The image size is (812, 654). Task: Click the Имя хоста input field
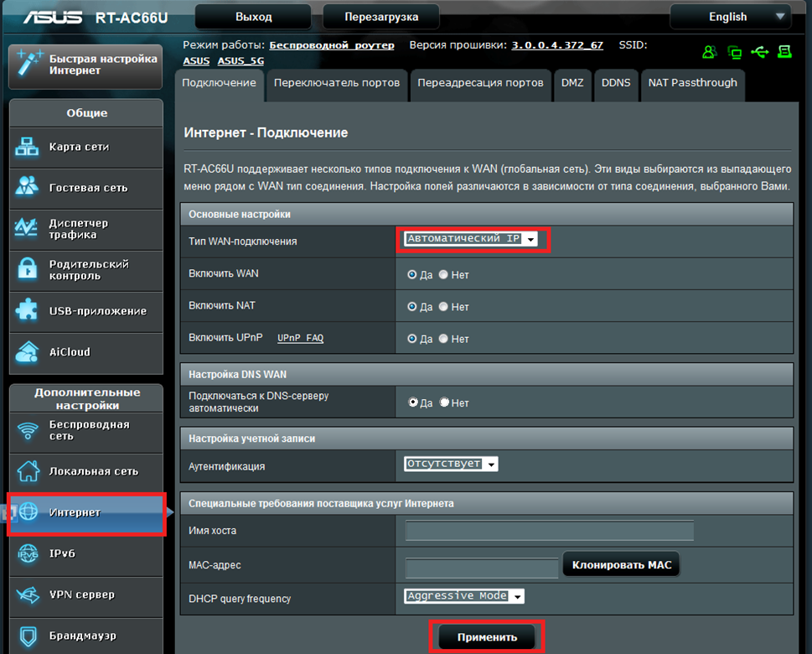[550, 532]
